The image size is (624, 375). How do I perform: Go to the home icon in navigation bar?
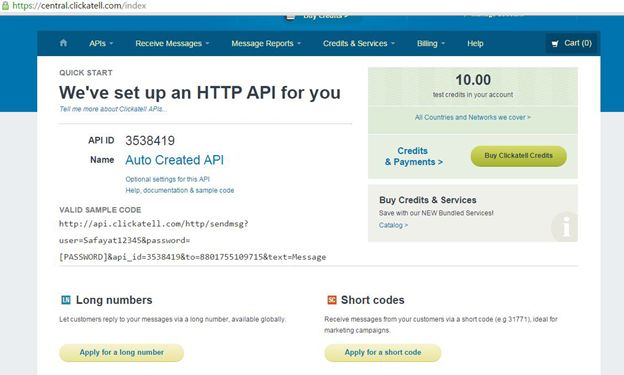point(63,43)
